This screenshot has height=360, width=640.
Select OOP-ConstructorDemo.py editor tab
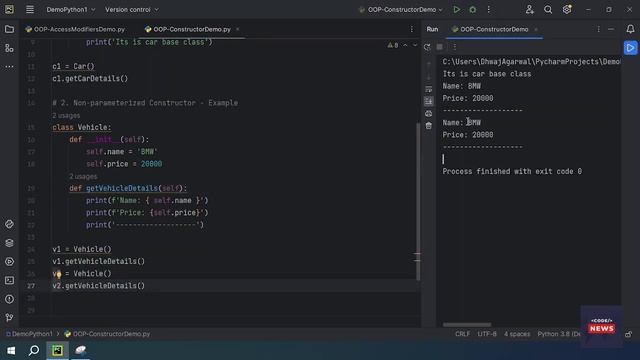pos(188,29)
